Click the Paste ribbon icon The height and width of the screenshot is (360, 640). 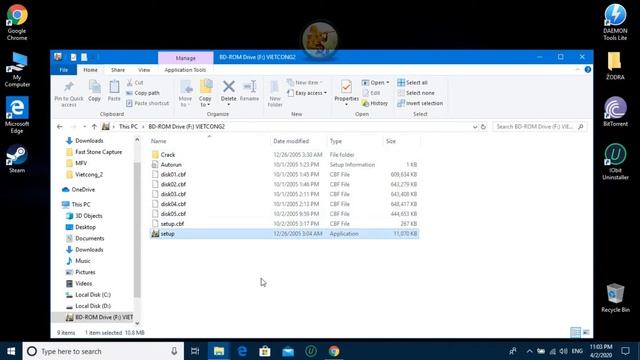[114, 91]
